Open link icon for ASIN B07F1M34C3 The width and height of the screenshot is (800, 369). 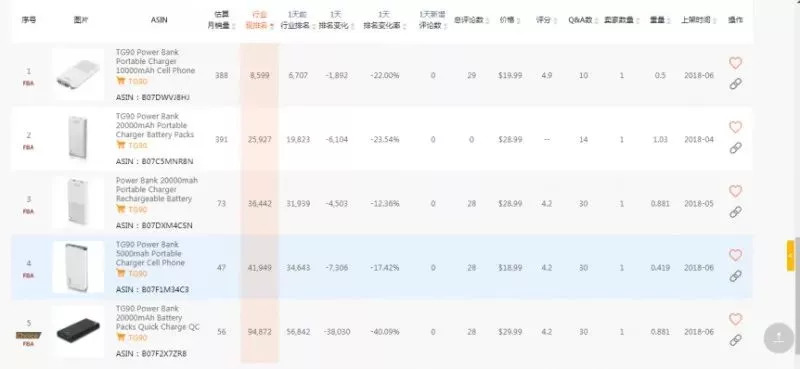pyautogui.click(x=735, y=276)
